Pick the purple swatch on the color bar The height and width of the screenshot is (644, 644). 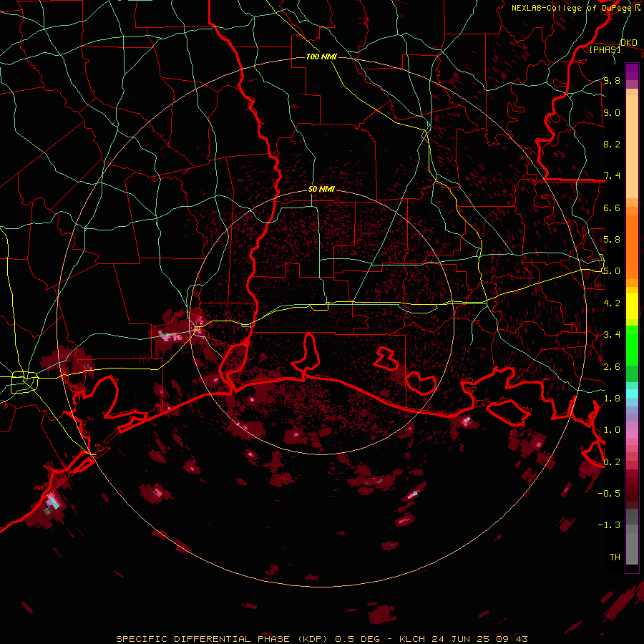point(632,72)
